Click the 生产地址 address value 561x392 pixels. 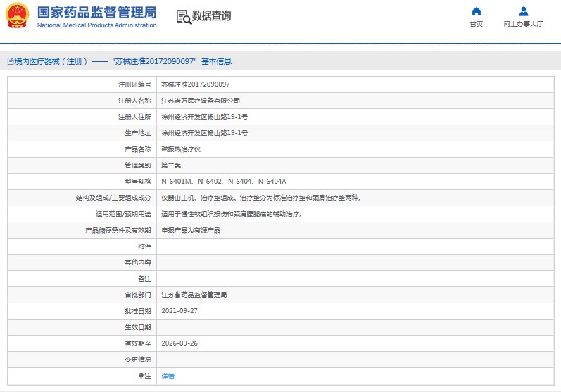(204, 133)
